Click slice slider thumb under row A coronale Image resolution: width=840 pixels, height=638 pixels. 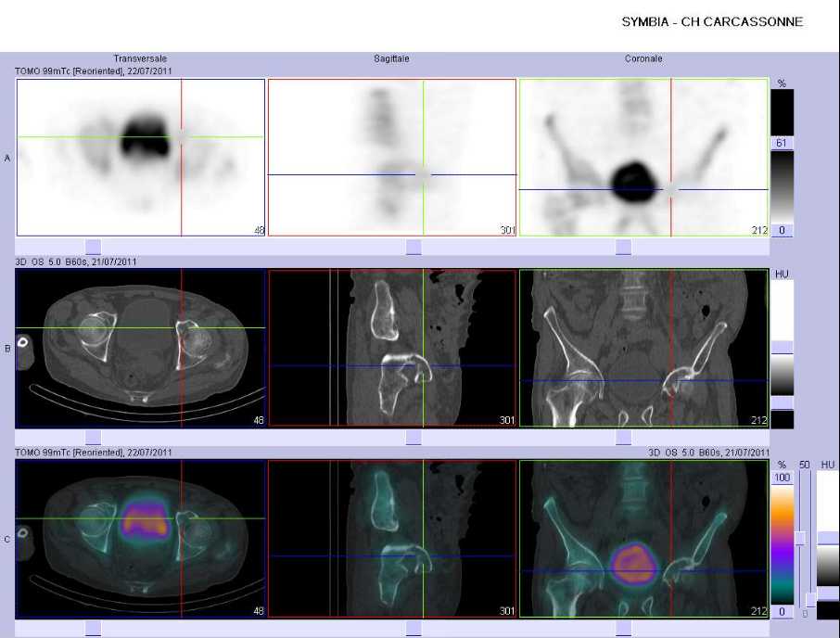[x=623, y=247]
